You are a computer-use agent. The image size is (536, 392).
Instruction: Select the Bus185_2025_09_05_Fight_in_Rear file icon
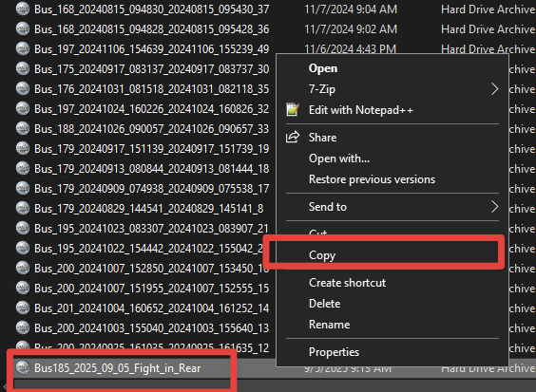(x=23, y=367)
